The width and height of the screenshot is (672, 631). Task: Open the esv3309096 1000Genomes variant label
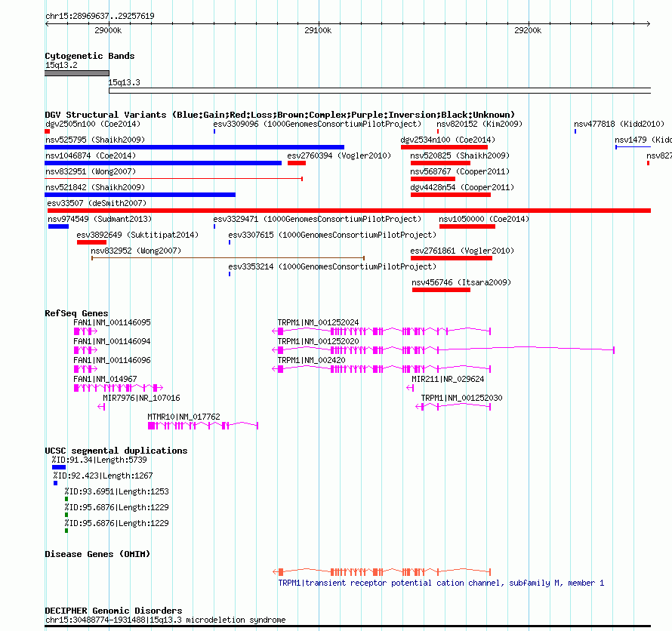[x=317, y=124]
